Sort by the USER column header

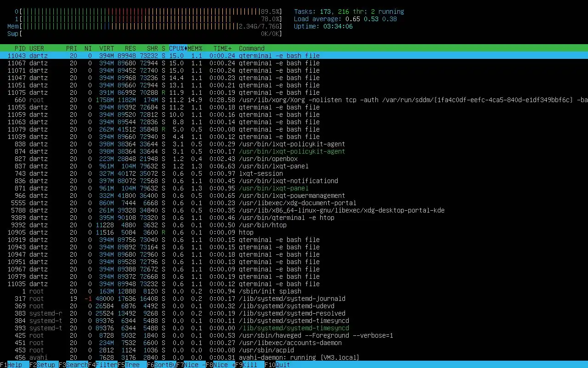click(x=37, y=48)
